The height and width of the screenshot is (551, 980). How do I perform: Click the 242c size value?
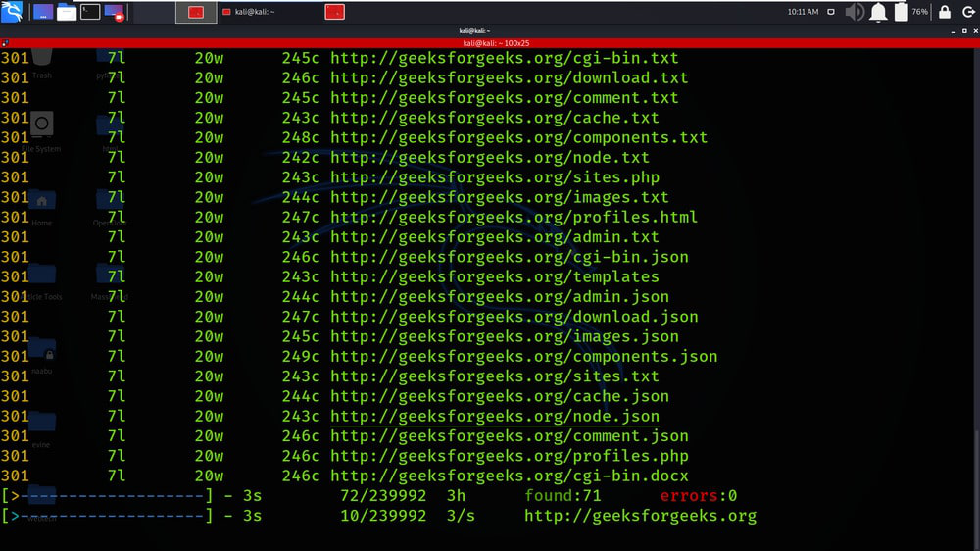tap(301, 158)
